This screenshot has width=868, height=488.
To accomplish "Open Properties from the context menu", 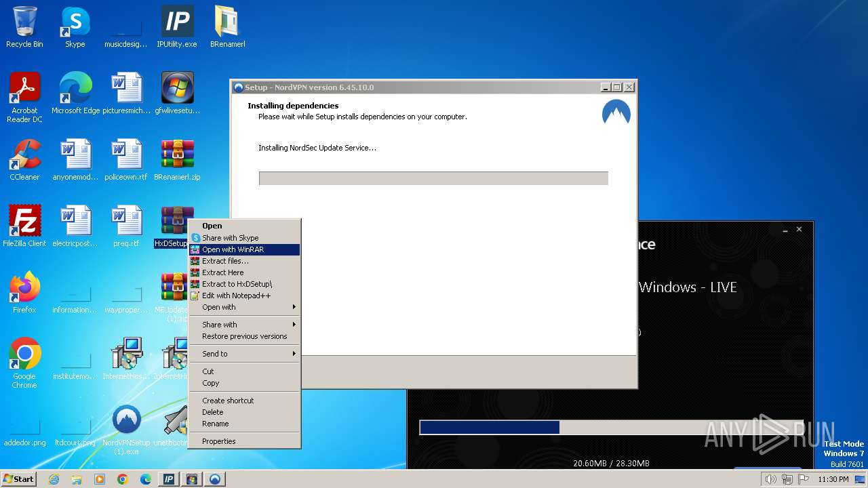I will pyautogui.click(x=244, y=441).
